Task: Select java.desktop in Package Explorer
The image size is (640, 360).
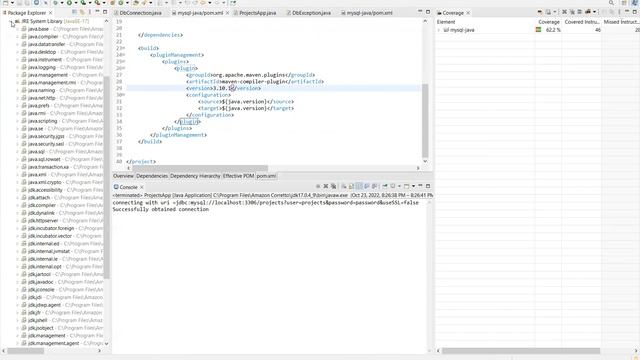Action: click(42, 52)
